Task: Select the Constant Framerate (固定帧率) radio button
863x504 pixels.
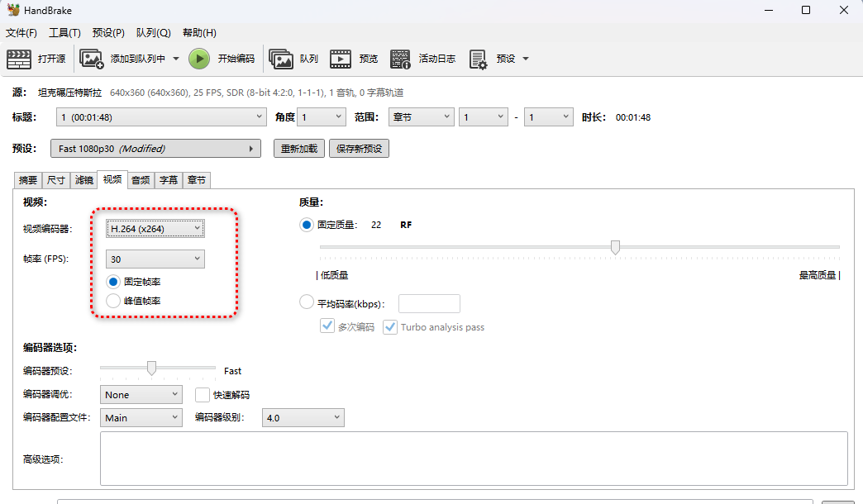Action: pyautogui.click(x=113, y=282)
